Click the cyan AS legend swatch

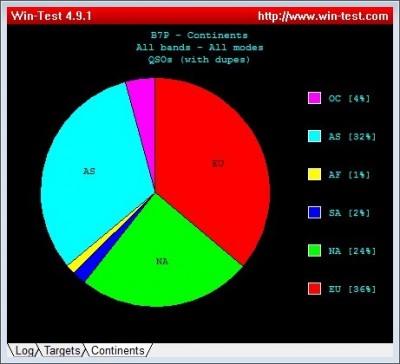(x=314, y=136)
